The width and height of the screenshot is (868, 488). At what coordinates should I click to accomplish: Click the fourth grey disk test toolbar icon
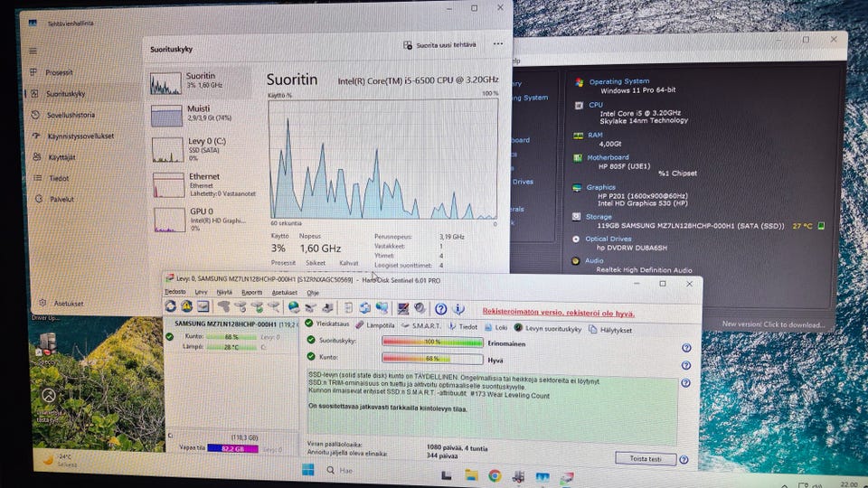274,306
